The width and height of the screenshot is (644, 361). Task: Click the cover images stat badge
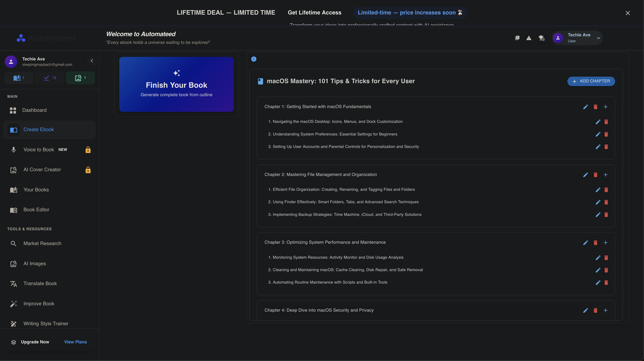[x=80, y=78]
